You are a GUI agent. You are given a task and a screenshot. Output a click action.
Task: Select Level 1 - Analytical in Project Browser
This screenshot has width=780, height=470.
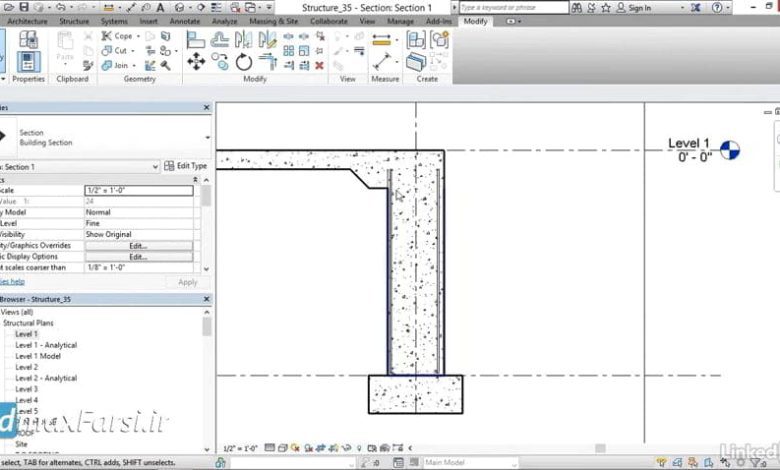tap(46, 345)
